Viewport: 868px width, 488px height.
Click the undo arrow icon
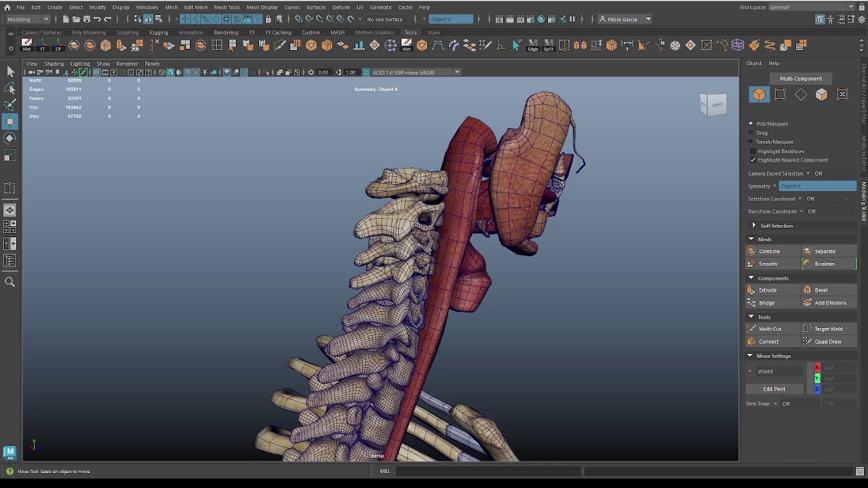pos(97,19)
